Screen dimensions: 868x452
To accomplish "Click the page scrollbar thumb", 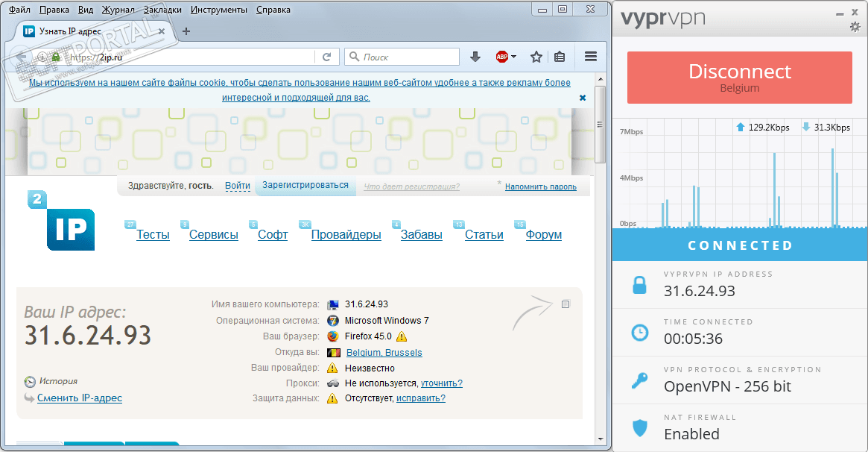I will click(x=600, y=125).
